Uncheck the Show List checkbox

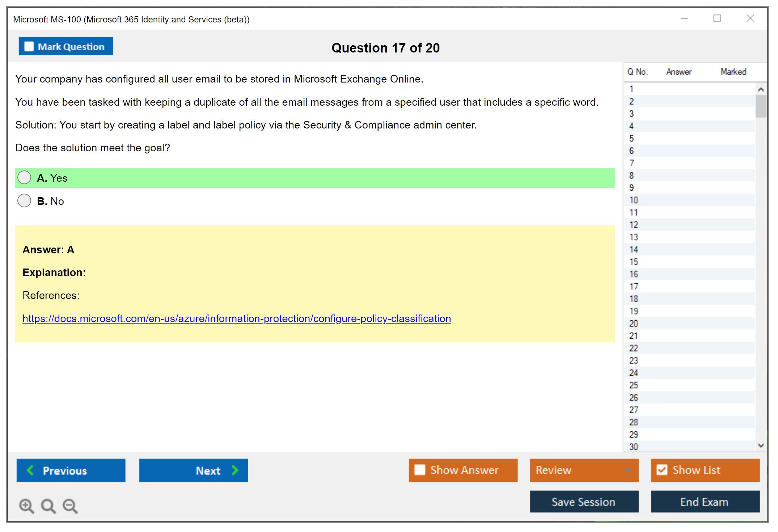click(662, 470)
